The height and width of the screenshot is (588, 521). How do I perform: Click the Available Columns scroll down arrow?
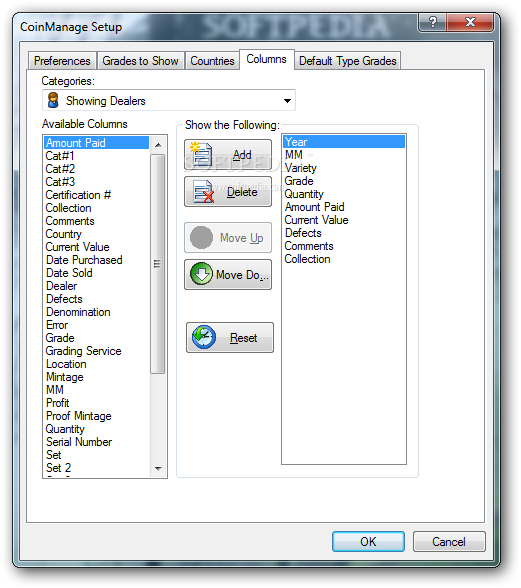point(158,468)
